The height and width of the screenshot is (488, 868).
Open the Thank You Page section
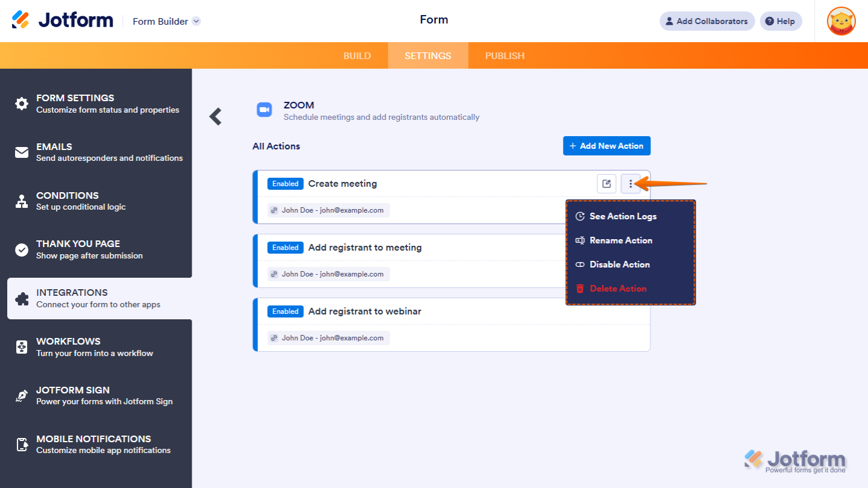point(96,249)
